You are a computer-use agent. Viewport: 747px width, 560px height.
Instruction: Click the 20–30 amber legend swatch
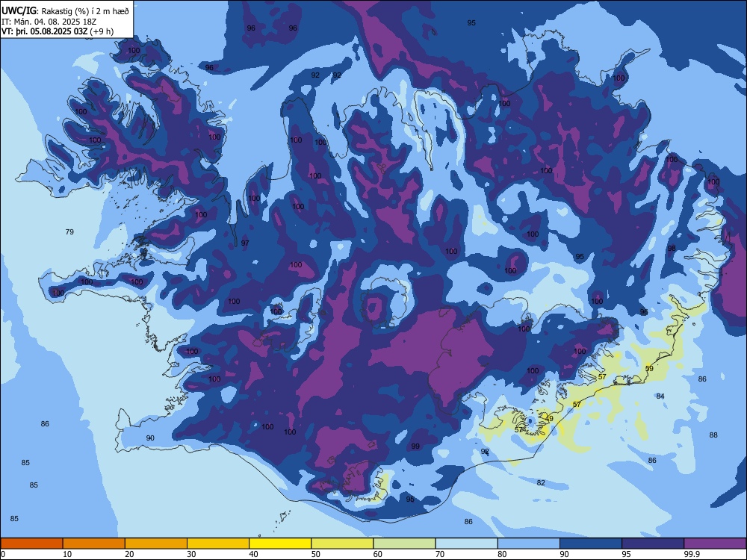click(156, 544)
